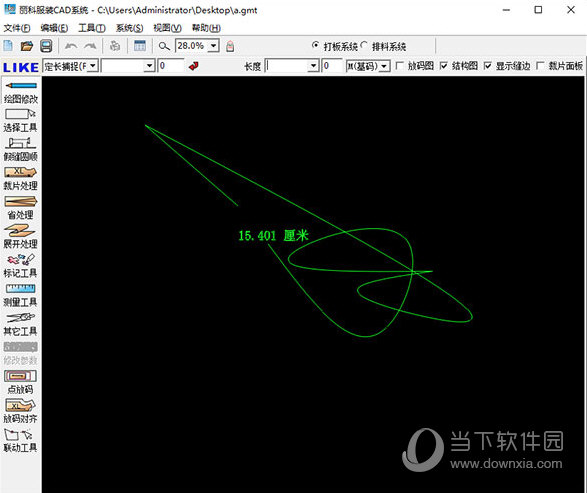Open the 联动工具 linkage tool
This screenshot has height=493, width=587.
click(x=21, y=441)
